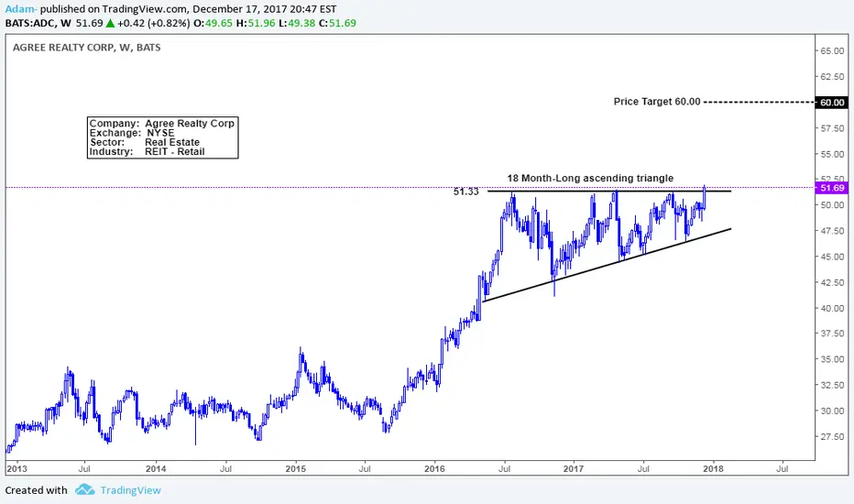Click the H:51.96 high value
The image size is (854, 504).
tap(256, 23)
